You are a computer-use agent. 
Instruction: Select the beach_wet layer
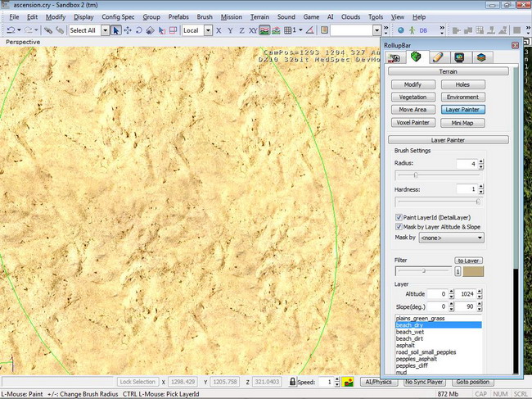[x=439, y=332]
